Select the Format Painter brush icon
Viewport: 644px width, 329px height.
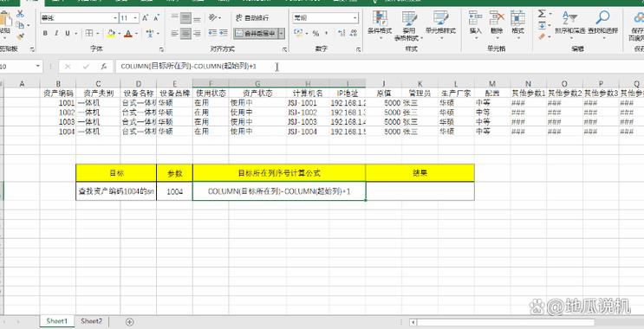tap(20, 37)
